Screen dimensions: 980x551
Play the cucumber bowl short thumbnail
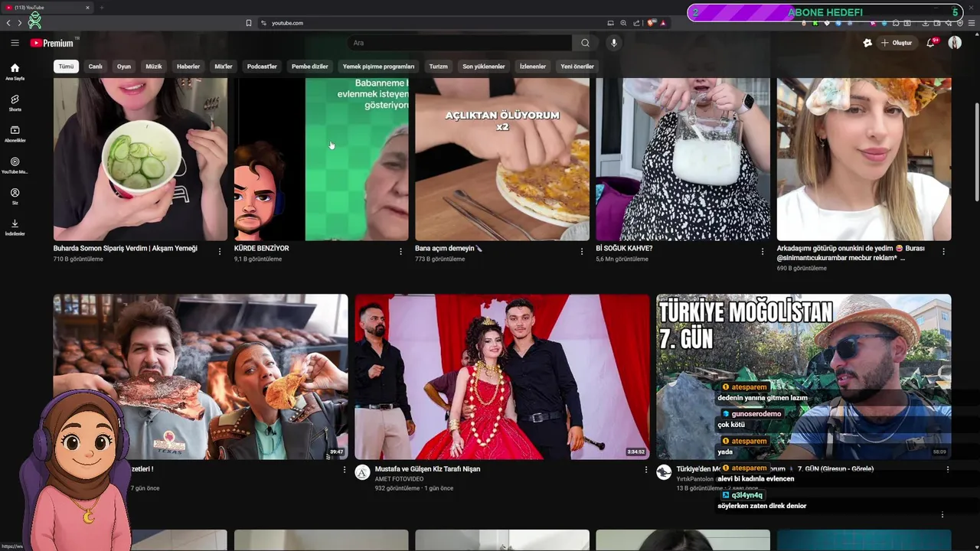[140, 159]
